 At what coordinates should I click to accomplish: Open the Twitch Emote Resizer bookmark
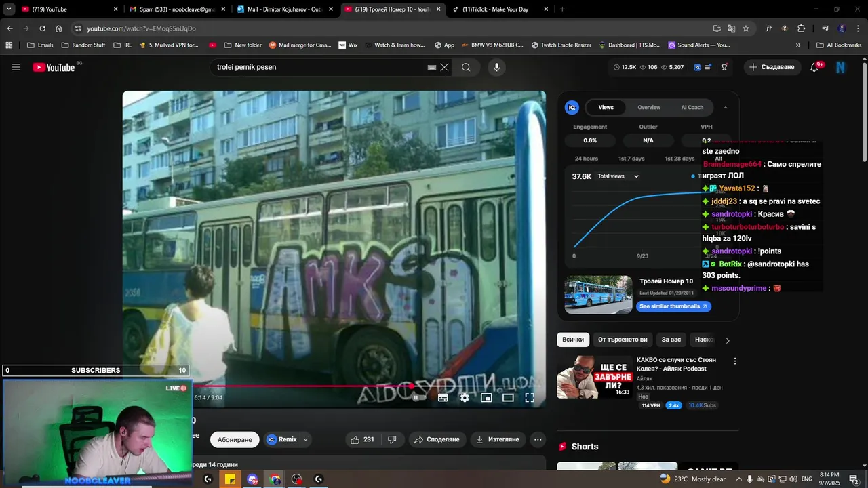(x=561, y=45)
